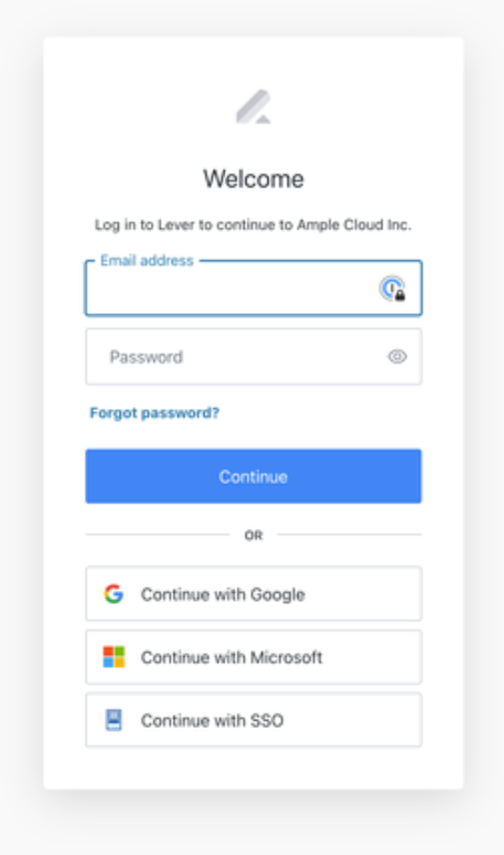Click the blue SSO badge icon

click(113, 720)
